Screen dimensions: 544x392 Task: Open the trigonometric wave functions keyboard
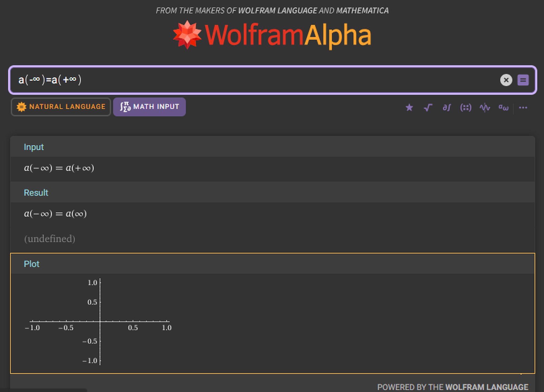point(485,108)
